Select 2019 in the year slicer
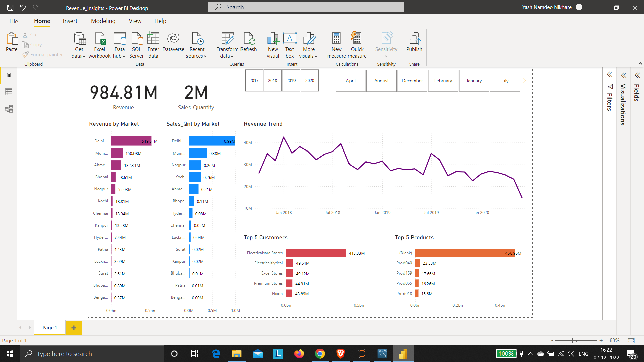This screenshot has height=362, width=644. coord(291,80)
